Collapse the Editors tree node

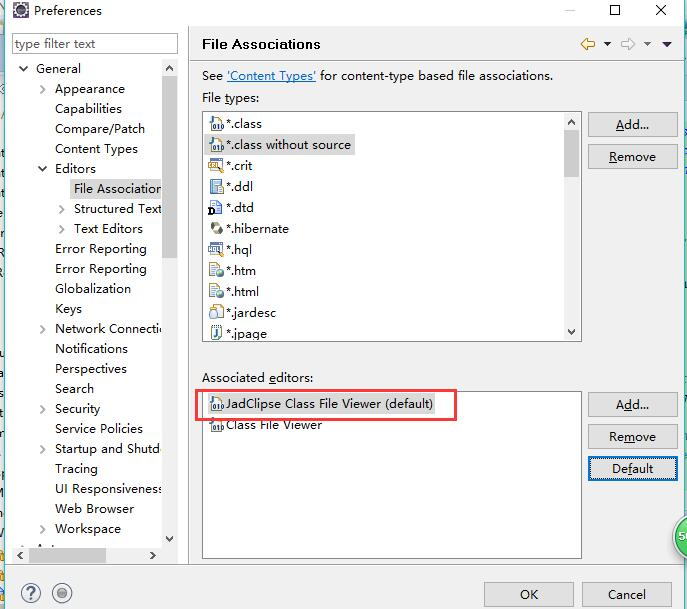(43, 169)
